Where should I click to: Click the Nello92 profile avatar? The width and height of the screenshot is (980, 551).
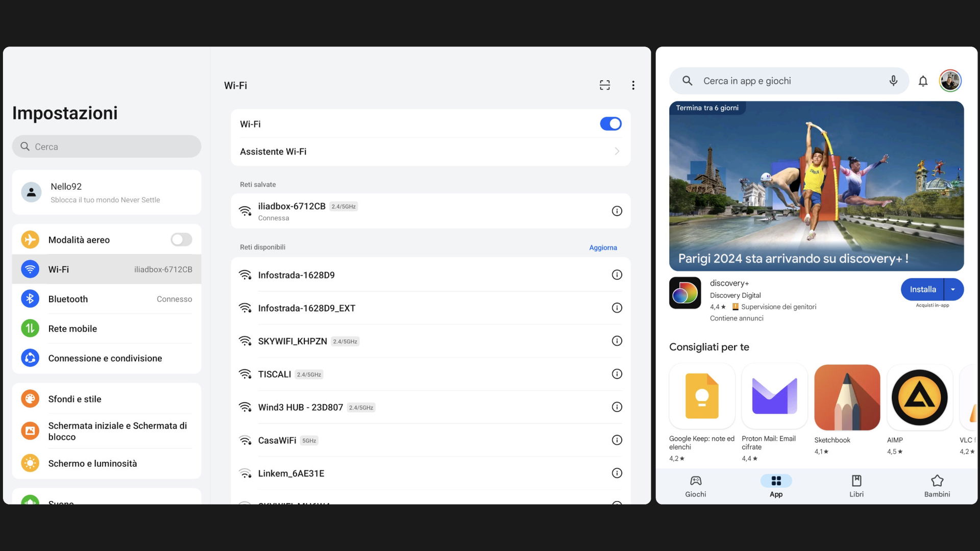[31, 192]
